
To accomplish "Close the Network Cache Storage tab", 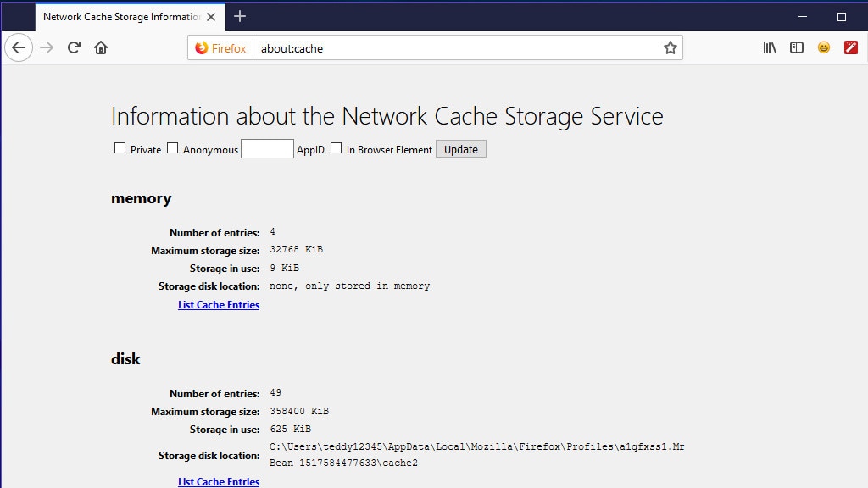I will (211, 17).
